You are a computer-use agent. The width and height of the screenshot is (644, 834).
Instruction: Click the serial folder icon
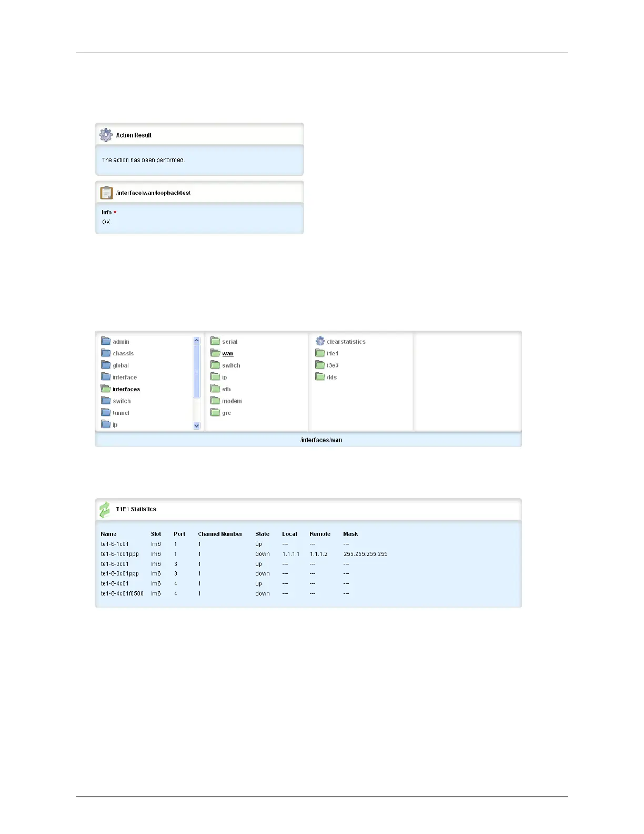point(215,341)
